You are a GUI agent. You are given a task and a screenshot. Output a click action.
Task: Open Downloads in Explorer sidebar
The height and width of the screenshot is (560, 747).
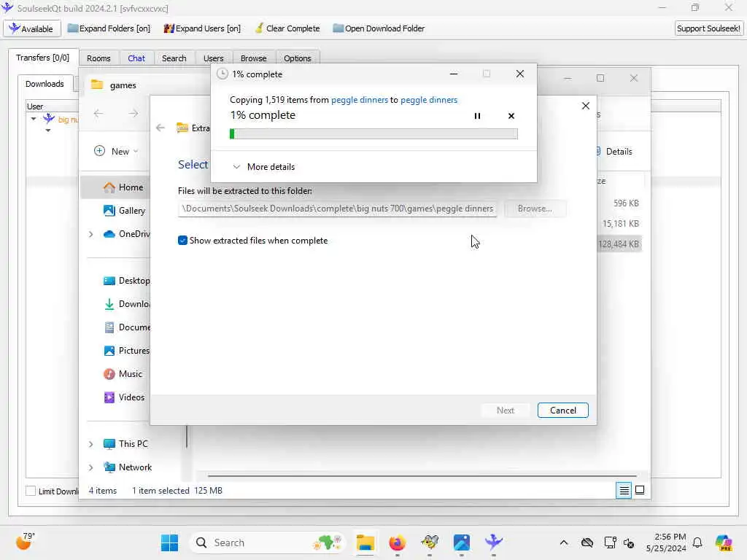(x=126, y=304)
